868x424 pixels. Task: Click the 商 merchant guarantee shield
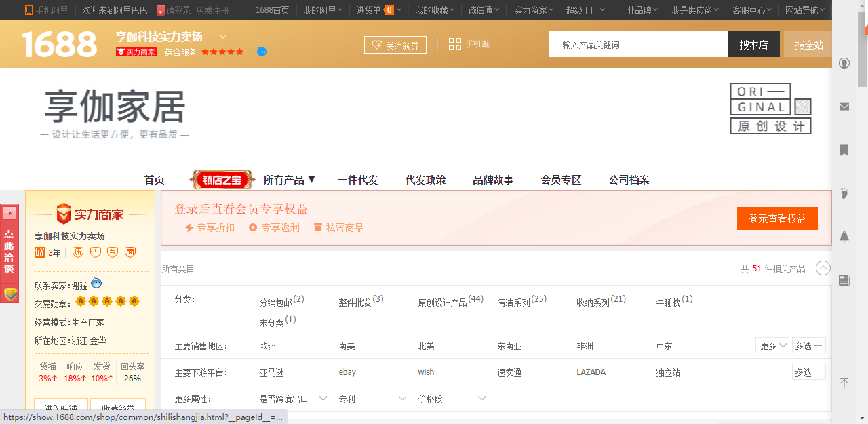click(x=130, y=252)
